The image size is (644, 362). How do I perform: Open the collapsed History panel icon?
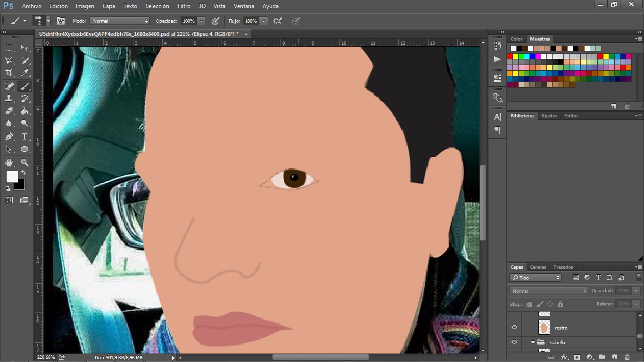(x=497, y=46)
